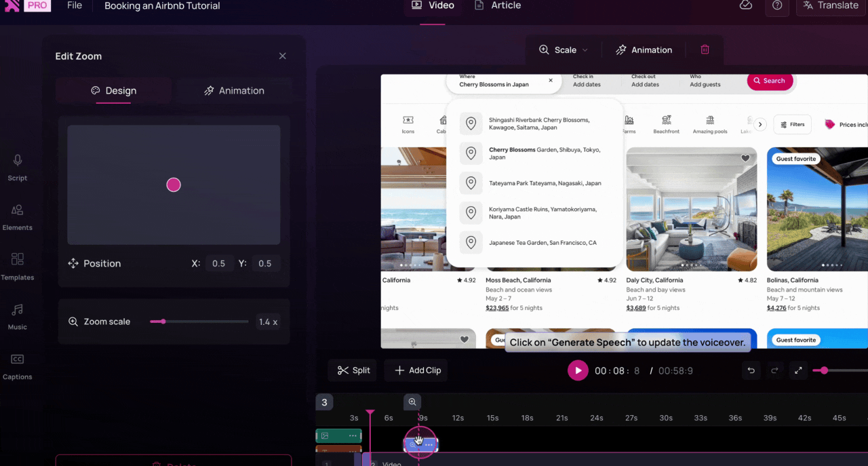Click the zoom magnifier marker above timeline
Image resolution: width=868 pixels, height=466 pixels.
[412, 402]
